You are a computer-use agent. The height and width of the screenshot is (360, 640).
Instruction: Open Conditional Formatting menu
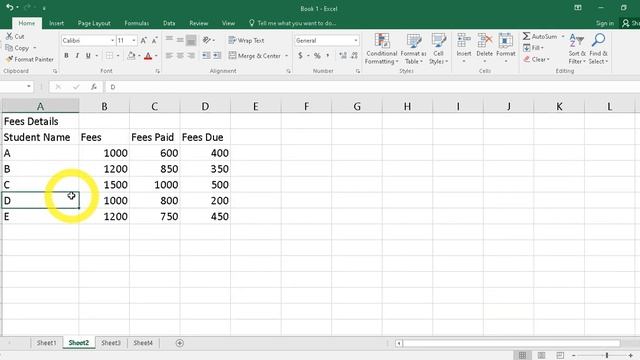pos(382,49)
